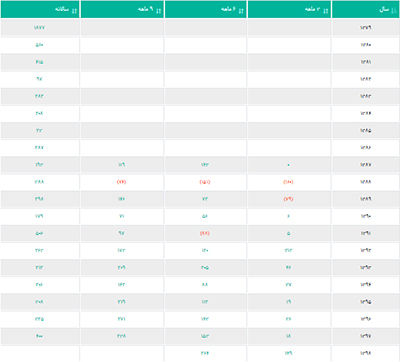Click red ۶ ماهه value in ۱۳۹۱ row

pos(205,233)
